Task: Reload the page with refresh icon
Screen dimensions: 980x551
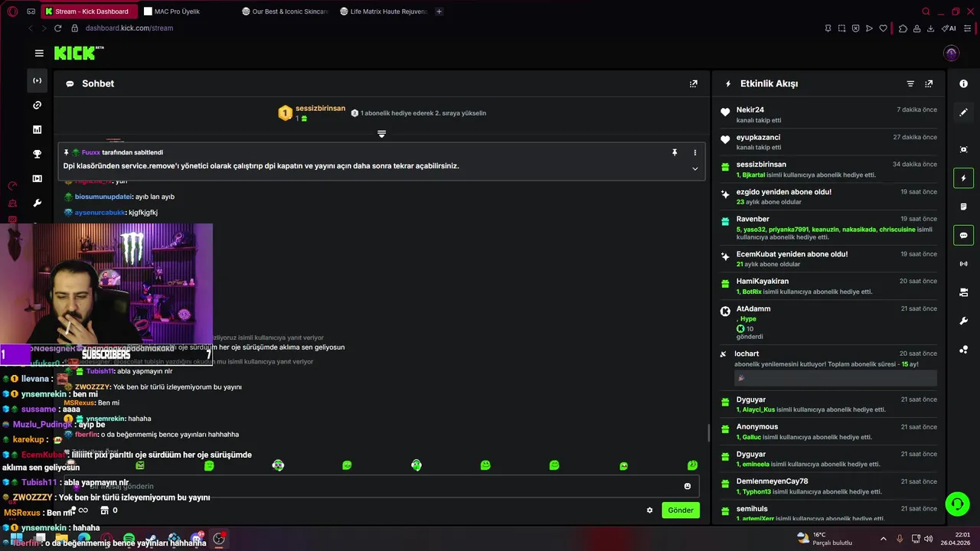Action: tap(57, 28)
